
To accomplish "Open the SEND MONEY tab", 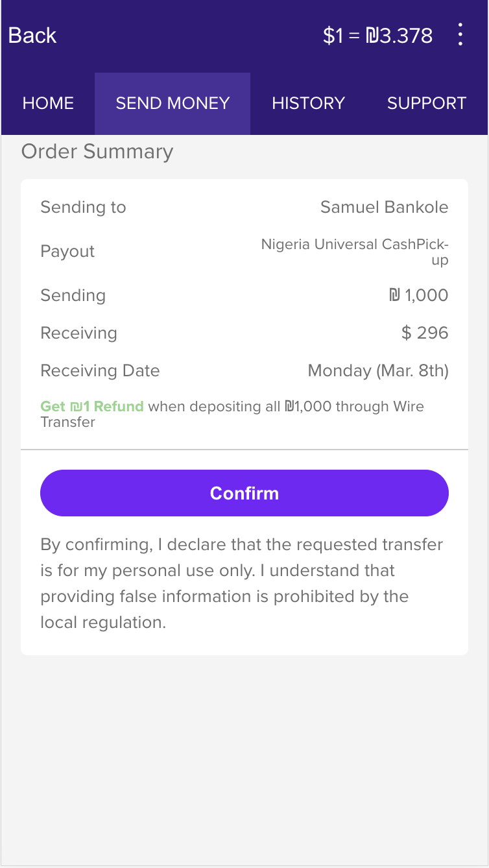I will tap(173, 103).
